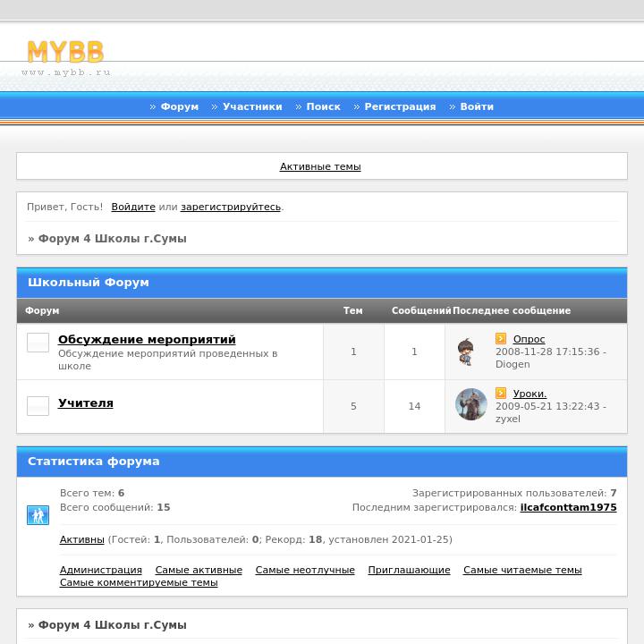The width and height of the screenshot is (644, 644).
Task: Click the Привет, Гость! greeting text
Action: tap(65, 207)
